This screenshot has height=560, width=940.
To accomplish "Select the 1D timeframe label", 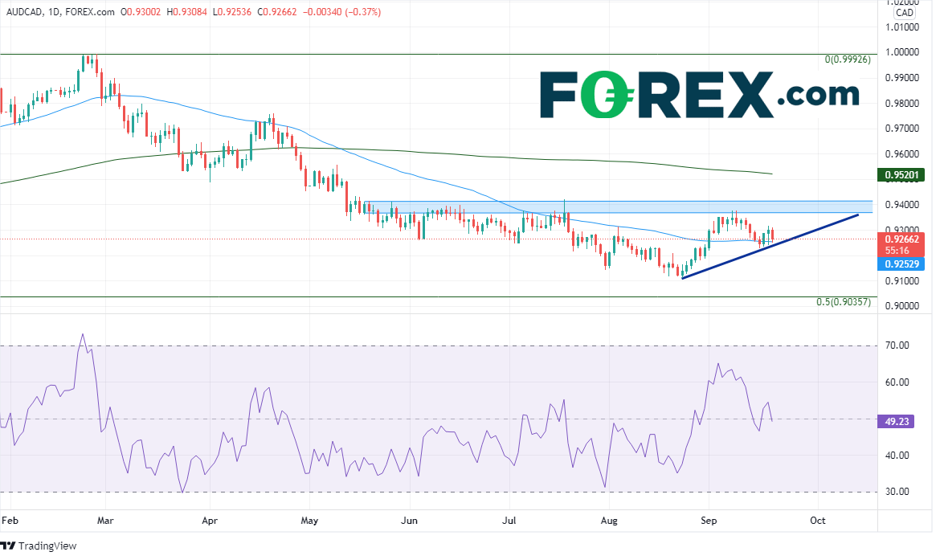I will pos(53,12).
